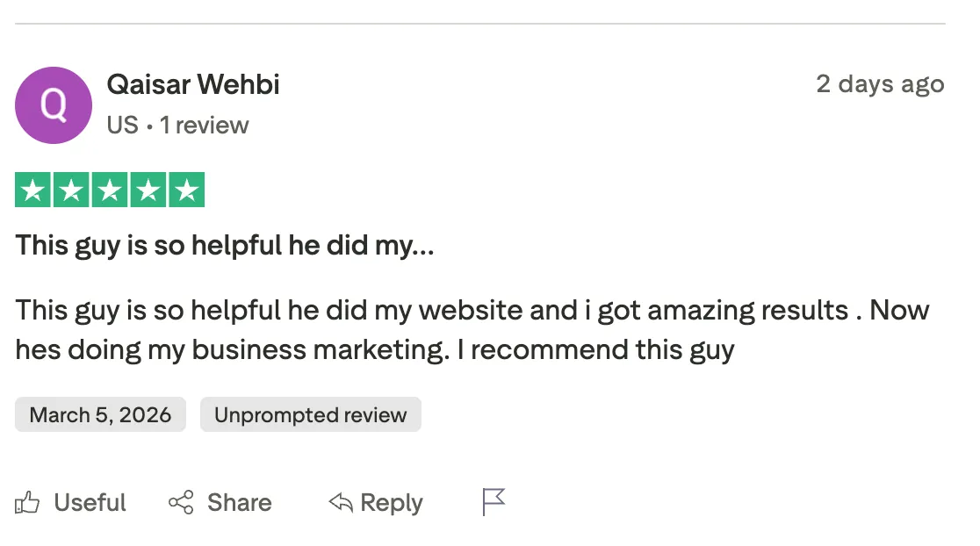Click the third green rating star

tap(110, 190)
